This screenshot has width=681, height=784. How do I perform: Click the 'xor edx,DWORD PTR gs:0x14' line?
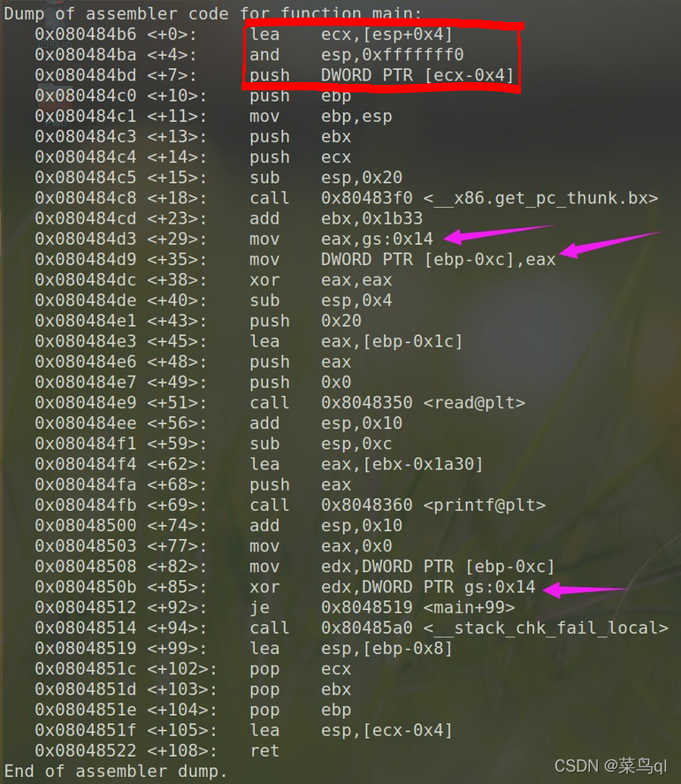click(x=393, y=587)
